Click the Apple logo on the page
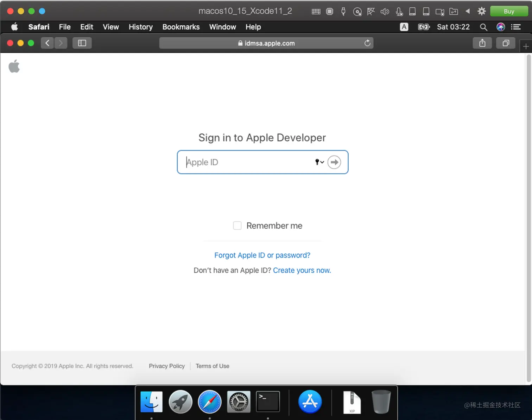The width and height of the screenshot is (532, 420). [14, 66]
